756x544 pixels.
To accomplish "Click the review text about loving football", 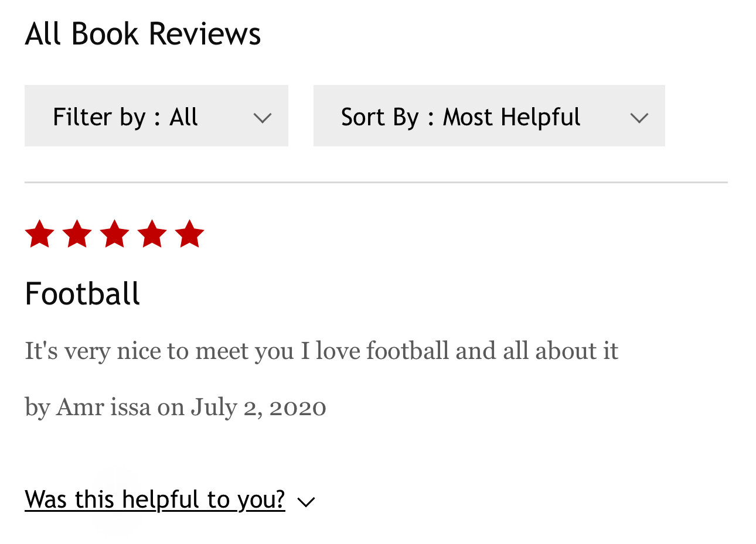I will 321,351.
